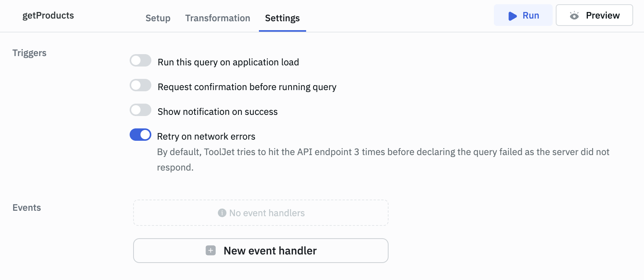Click the plus icon for new handler
Viewport: 644px width, 280px height.
coord(211,251)
